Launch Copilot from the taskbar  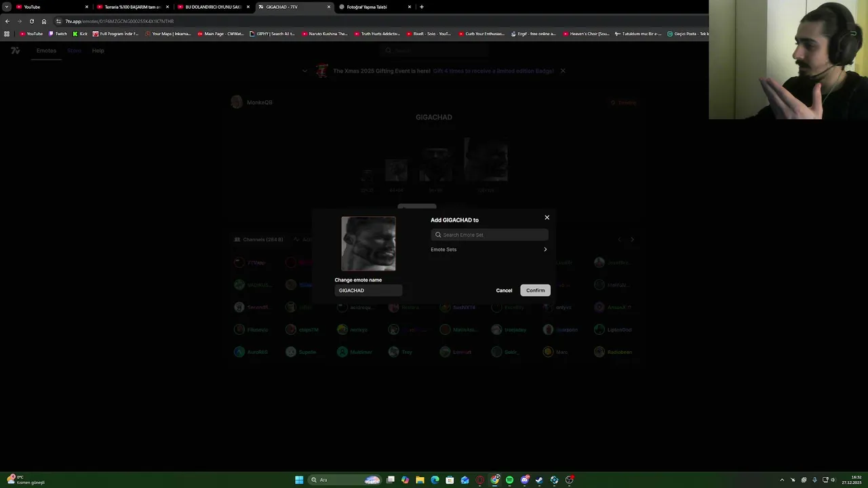tap(406, 480)
